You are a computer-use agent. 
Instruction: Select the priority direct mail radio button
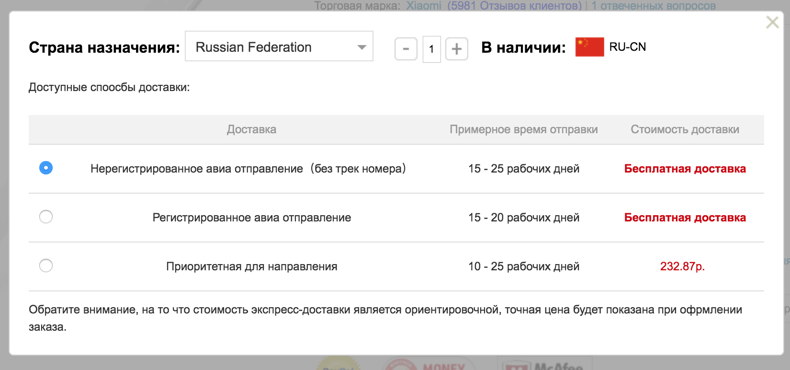click(46, 266)
